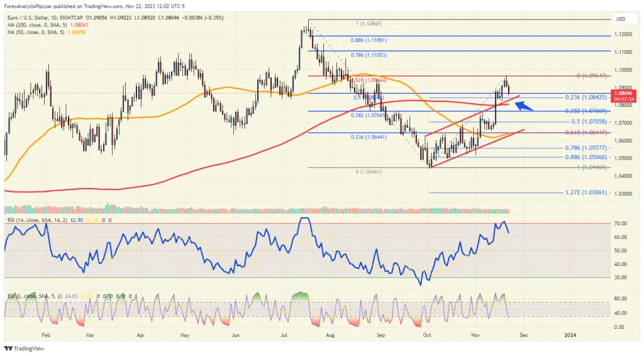644x356 pixels.
Task: Select the Fib label 1 (1.04469)
Action: coord(591,167)
